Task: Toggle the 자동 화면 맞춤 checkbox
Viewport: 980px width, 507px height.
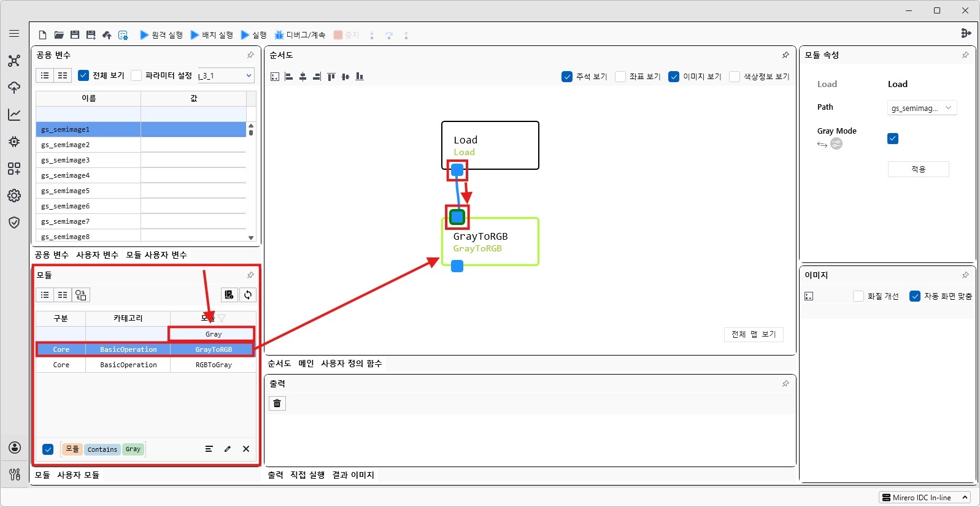Action: 915,296
